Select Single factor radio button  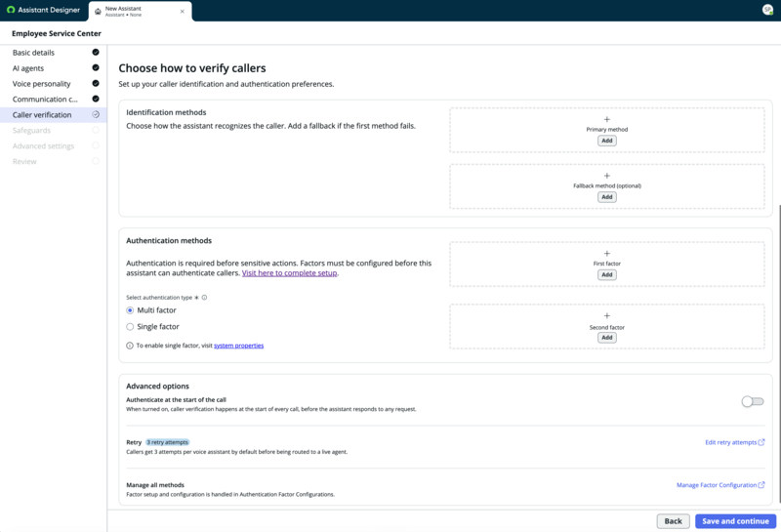(x=130, y=327)
